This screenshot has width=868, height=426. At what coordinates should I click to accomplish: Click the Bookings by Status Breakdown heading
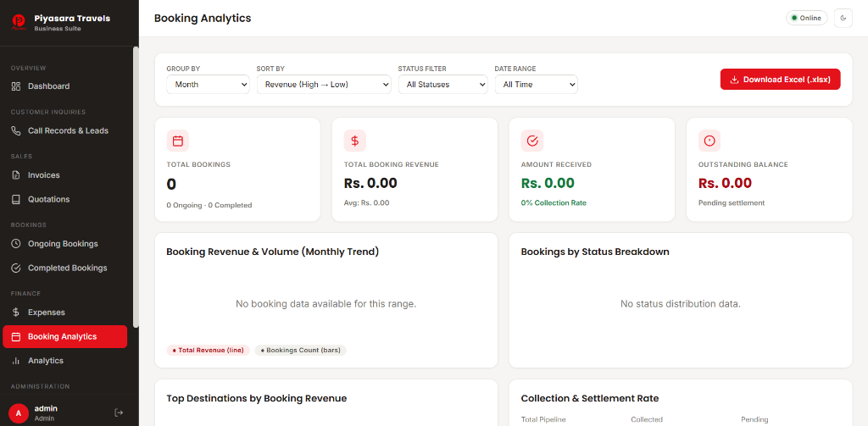(595, 252)
